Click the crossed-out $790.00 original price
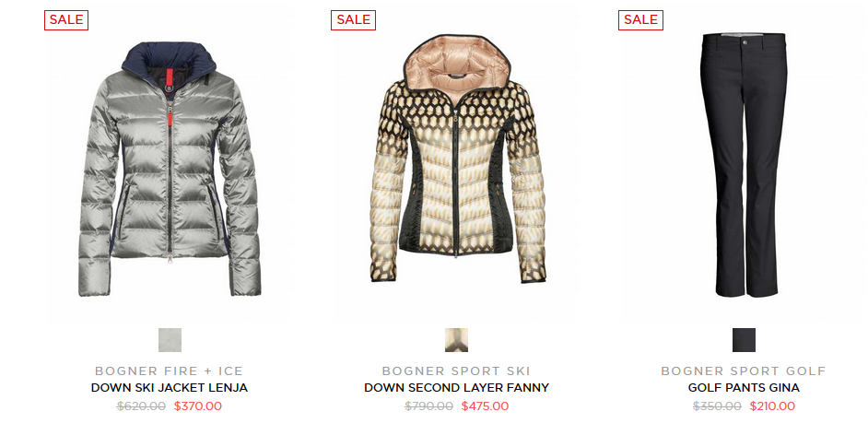Screen dimensions: 868x435 429,406
